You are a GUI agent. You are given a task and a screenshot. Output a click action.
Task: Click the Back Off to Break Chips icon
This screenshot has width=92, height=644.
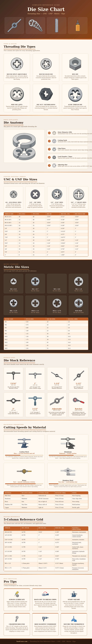coord(45,594)
